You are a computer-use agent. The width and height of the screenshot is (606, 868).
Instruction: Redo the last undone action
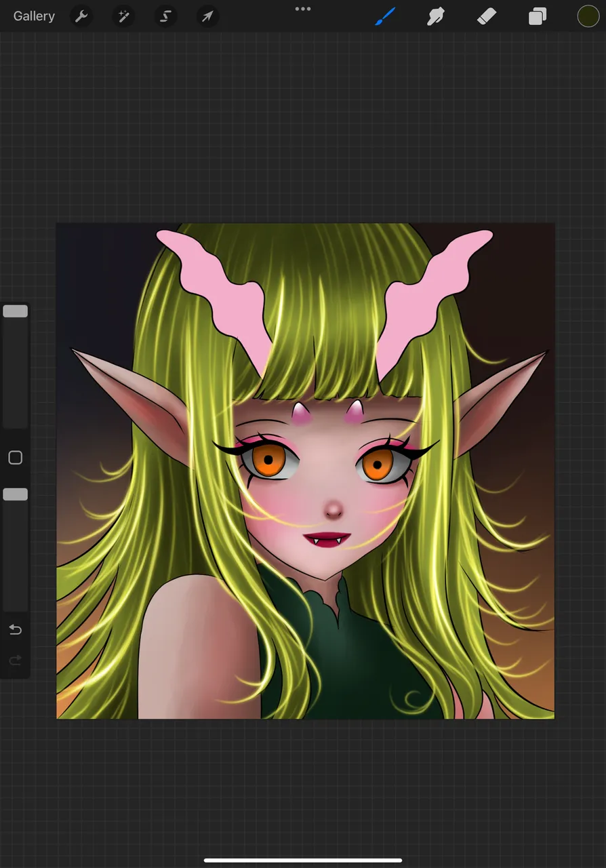click(15, 660)
